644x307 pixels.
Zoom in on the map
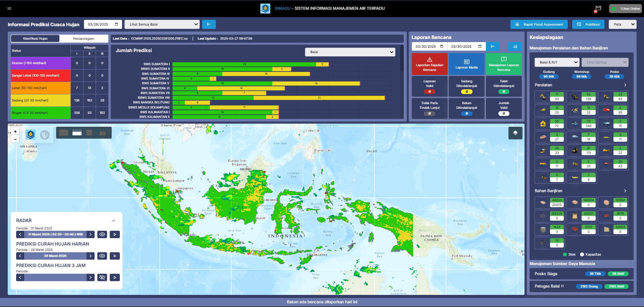point(15,132)
